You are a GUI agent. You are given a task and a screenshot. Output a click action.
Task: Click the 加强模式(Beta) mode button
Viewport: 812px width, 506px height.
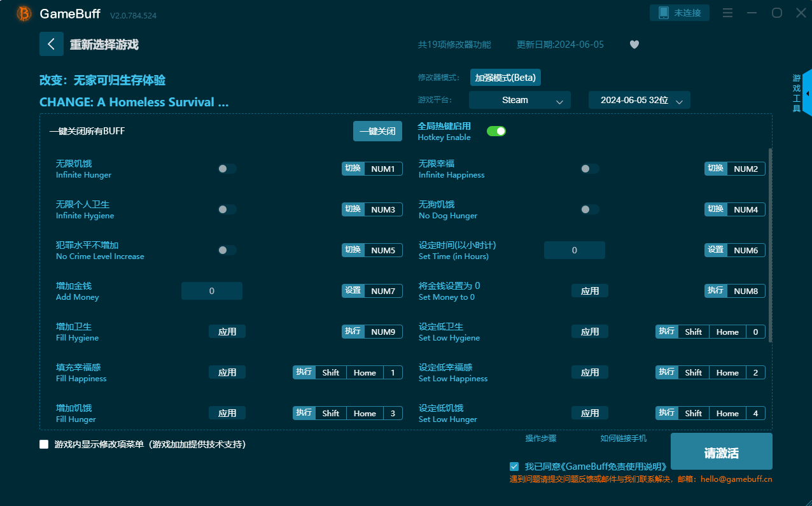point(505,78)
